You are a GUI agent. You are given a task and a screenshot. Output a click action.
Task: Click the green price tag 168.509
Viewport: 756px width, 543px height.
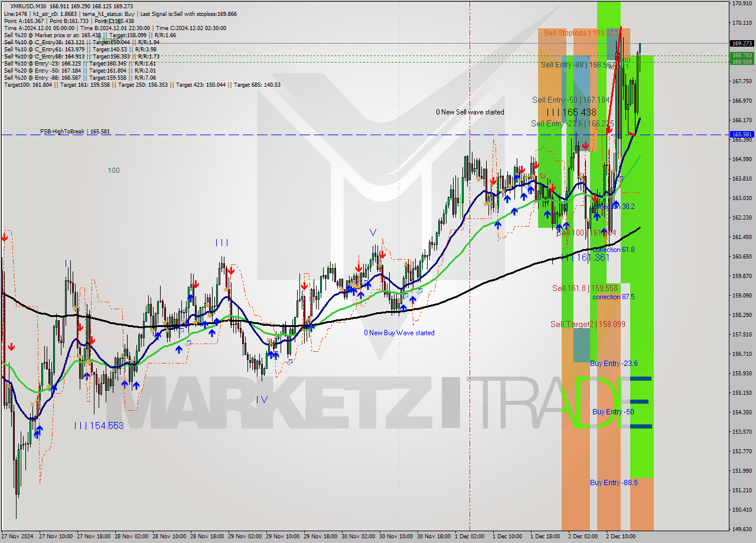click(x=742, y=61)
